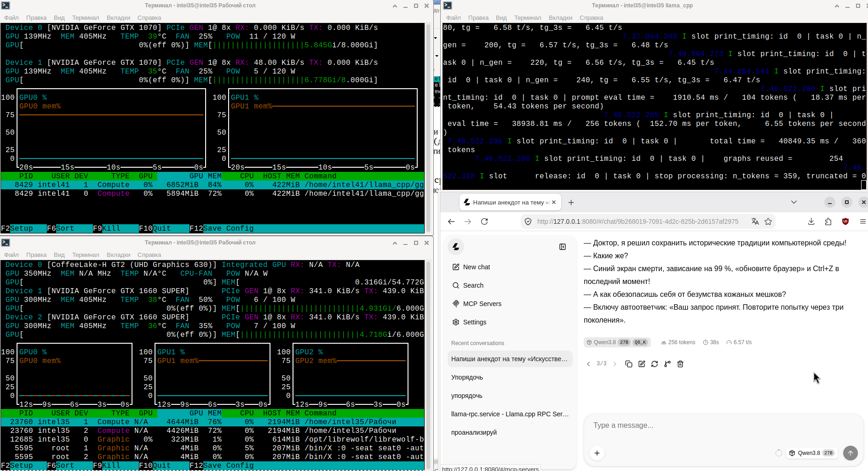Screen dimensions: 868x471
Task: Click the '256 tokens' statistic under the response
Action: pos(678,342)
